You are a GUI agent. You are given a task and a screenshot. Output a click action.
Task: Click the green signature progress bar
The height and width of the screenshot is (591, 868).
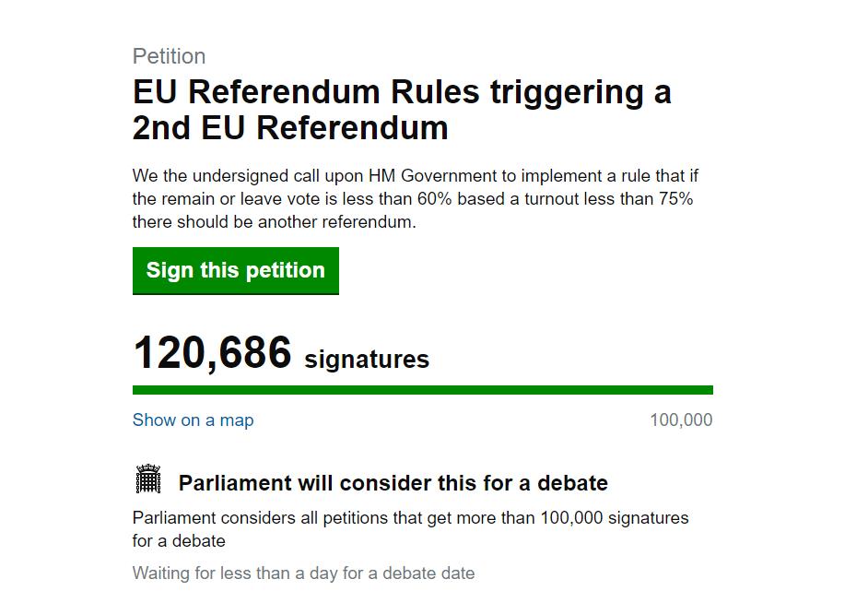422,390
